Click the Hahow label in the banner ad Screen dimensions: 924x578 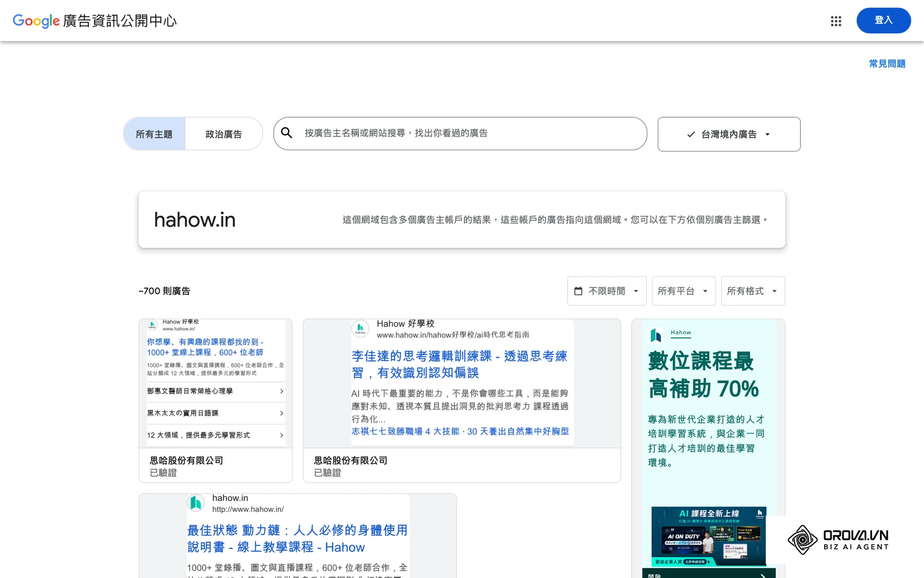[681, 332]
